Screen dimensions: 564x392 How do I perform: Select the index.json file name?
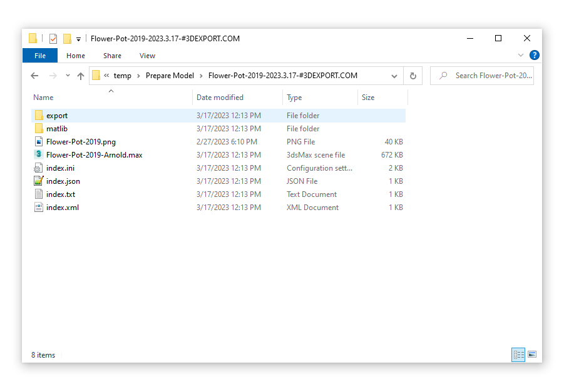coord(63,181)
